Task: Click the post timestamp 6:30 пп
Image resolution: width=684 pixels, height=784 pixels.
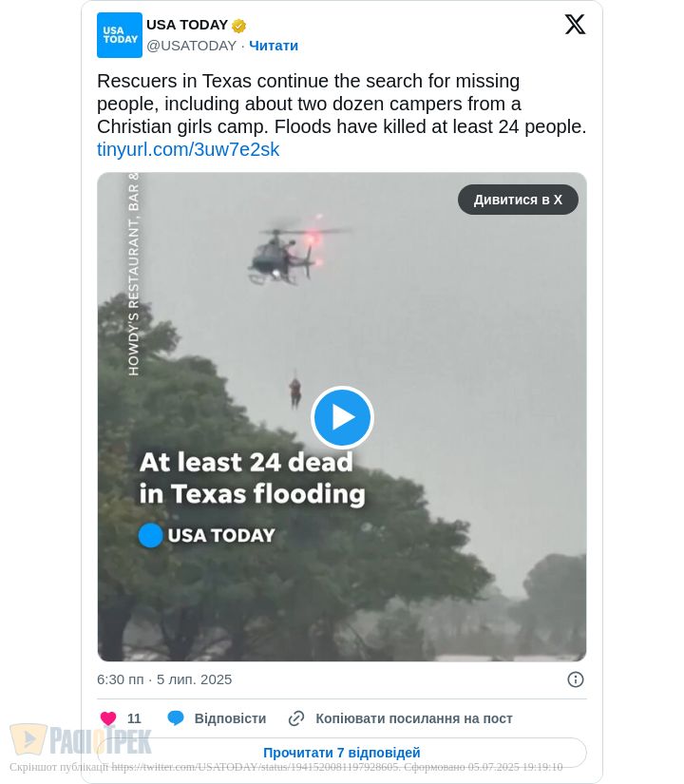Action: point(120,679)
